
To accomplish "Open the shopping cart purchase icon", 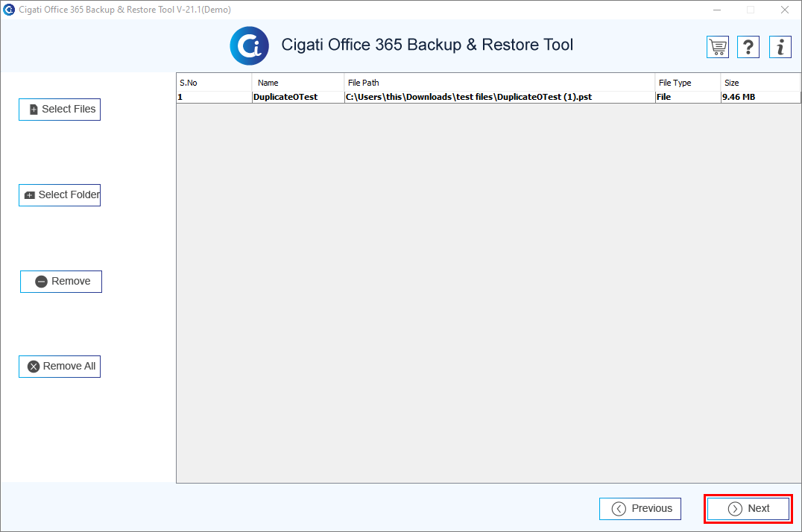I will pos(717,47).
